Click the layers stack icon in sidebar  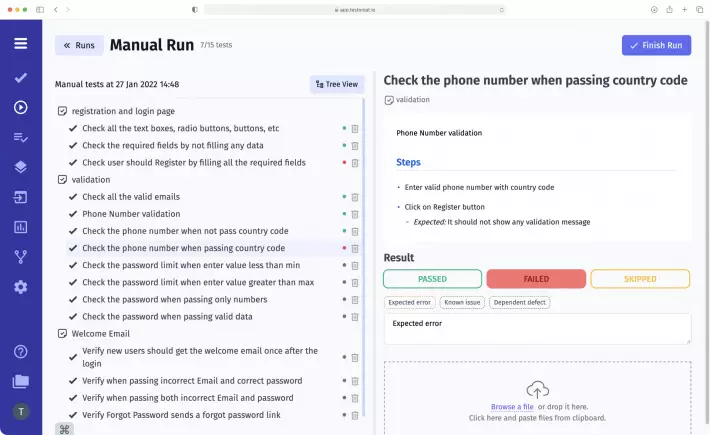coord(20,167)
